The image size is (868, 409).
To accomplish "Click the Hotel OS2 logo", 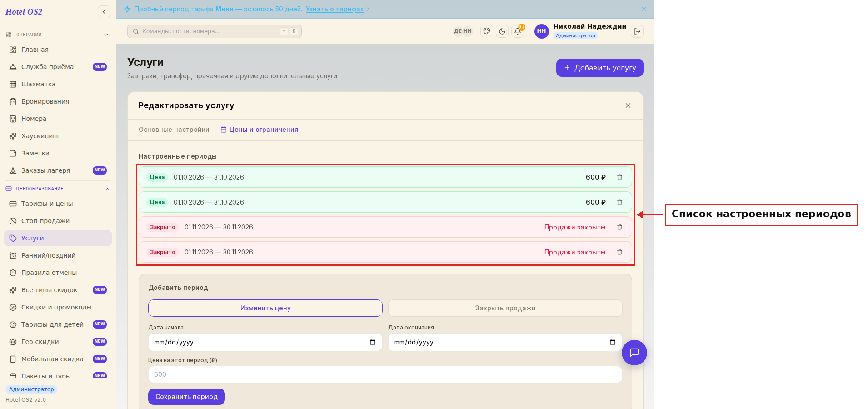I will point(24,12).
